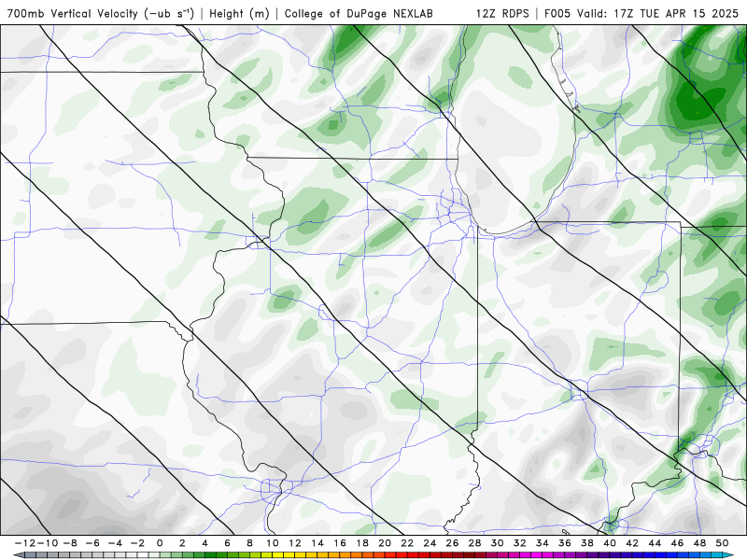This screenshot has height=560, width=747.
Task: Click the '10' color scale label
Action: (x=272, y=543)
